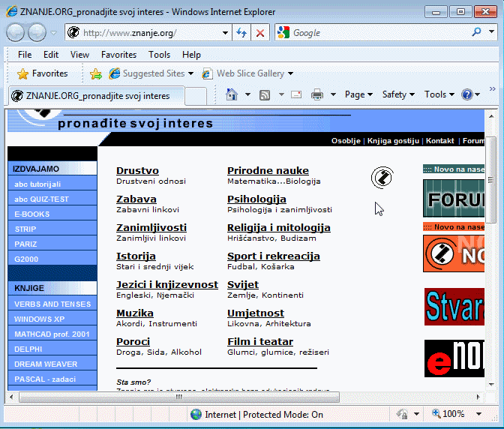This screenshot has height=429, width=504.
Task: Click the Stop loading icon
Action: click(260, 33)
